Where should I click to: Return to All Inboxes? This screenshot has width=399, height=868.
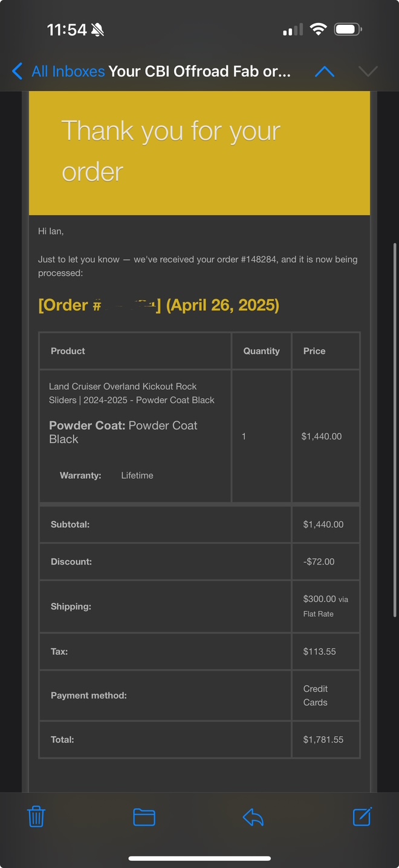[68, 71]
